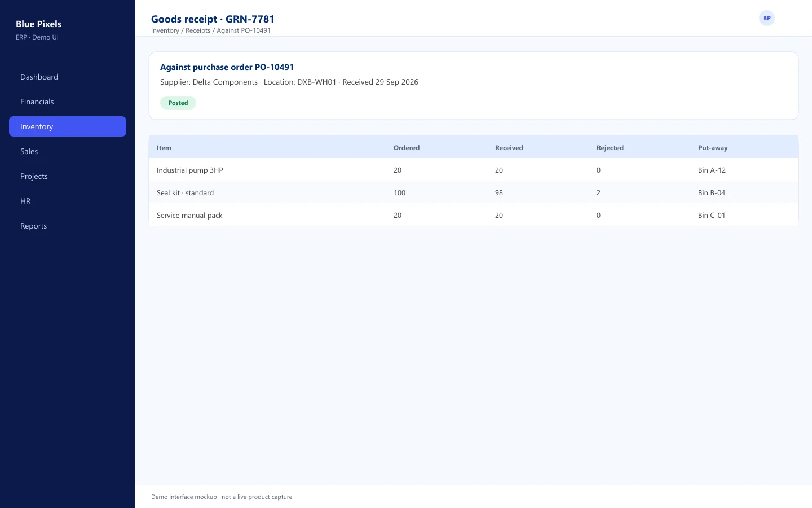Image resolution: width=812 pixels, height=508 pixels.
Task: Open the Sales module
Action: 68,151
